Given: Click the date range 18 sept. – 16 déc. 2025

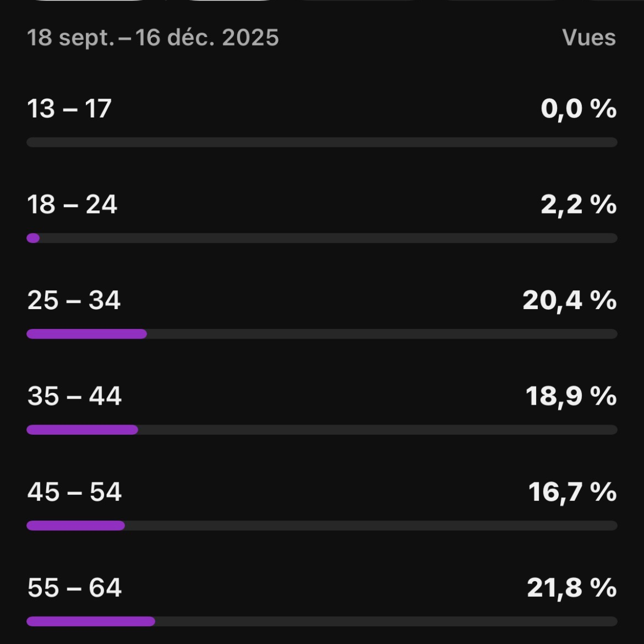Looking at the screenshot, I should click(x=153, y=38).
